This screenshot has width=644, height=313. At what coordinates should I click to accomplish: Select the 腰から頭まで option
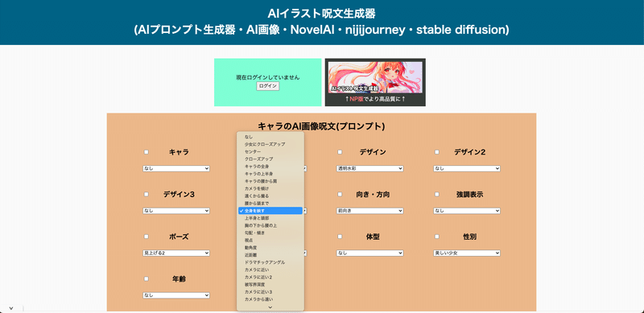pos(270,204)
